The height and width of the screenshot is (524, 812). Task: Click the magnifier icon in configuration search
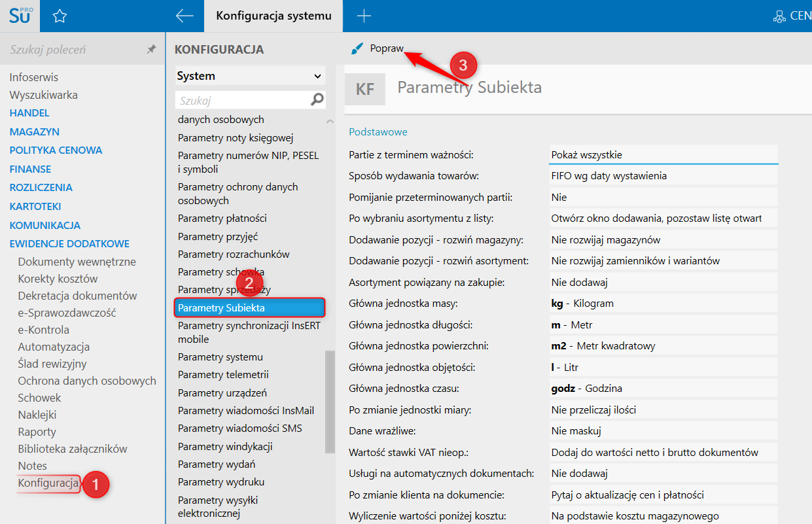pos(317,100)
